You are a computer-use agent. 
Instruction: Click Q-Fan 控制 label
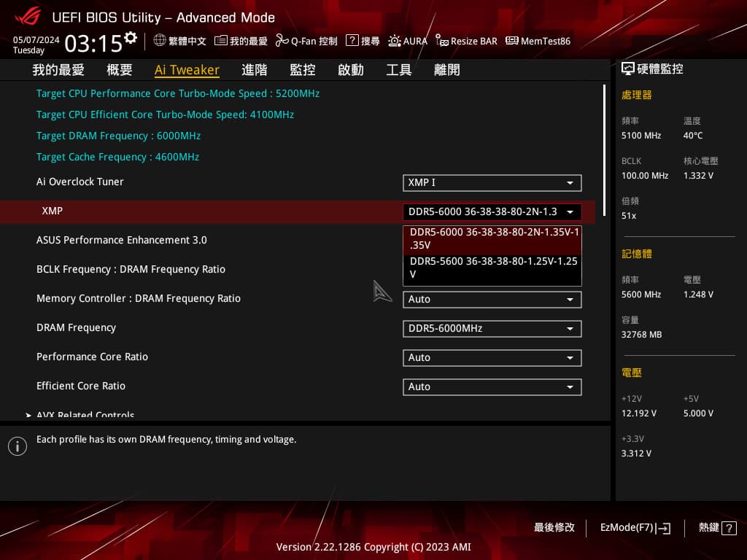314,42
